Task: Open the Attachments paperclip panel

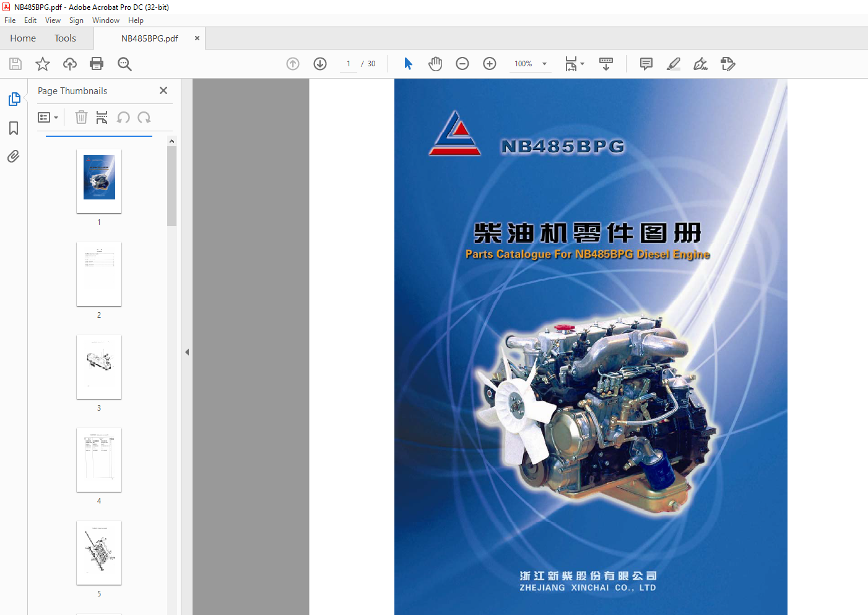Action: pos(14,156)
